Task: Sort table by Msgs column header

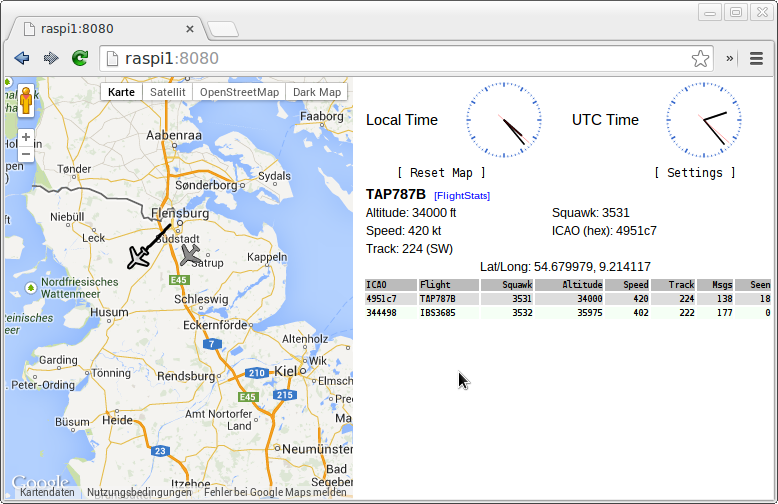Action: (x=715, y=285)
